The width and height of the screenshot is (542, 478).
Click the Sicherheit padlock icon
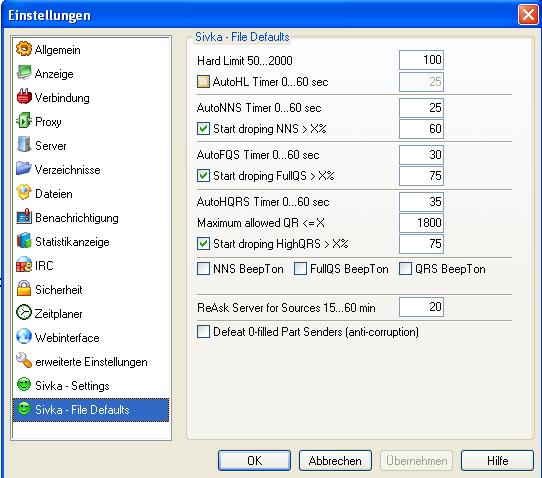pos(24,289)
